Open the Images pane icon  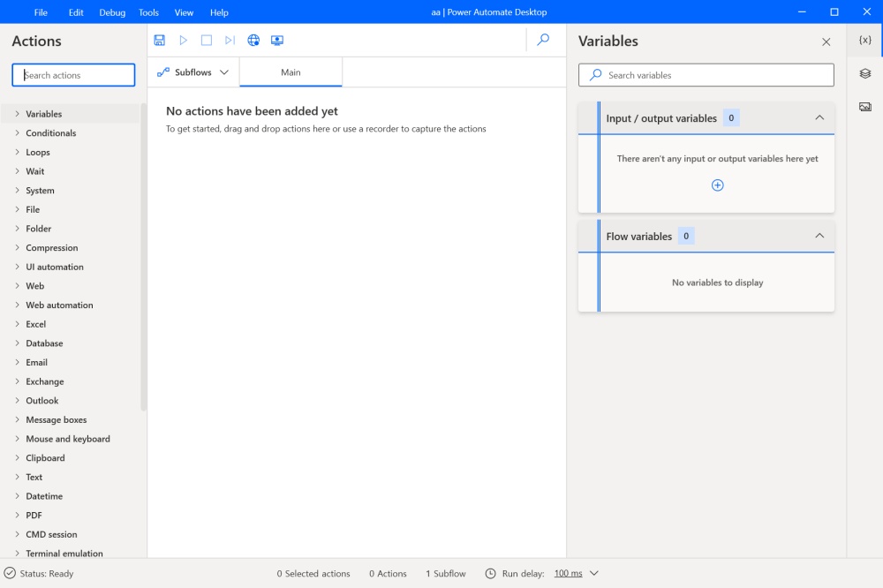pyautogui.click(x=865, y=107)
